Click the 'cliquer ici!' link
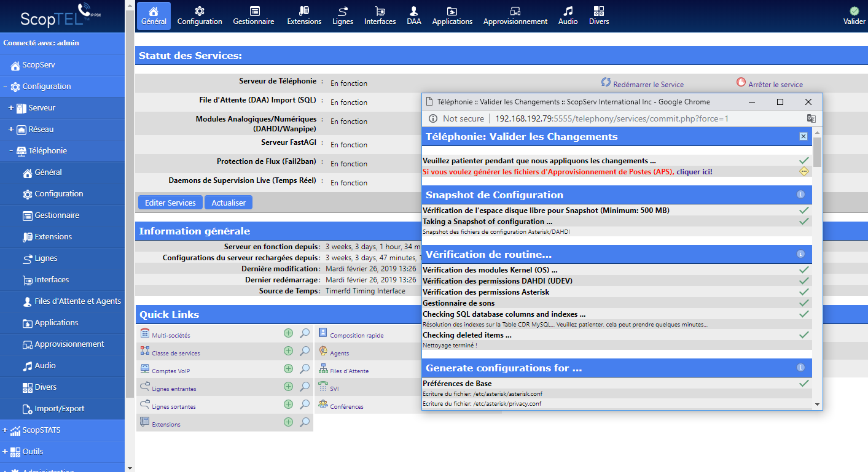This screenshot has width=868, height=472. tap(694, 172)
